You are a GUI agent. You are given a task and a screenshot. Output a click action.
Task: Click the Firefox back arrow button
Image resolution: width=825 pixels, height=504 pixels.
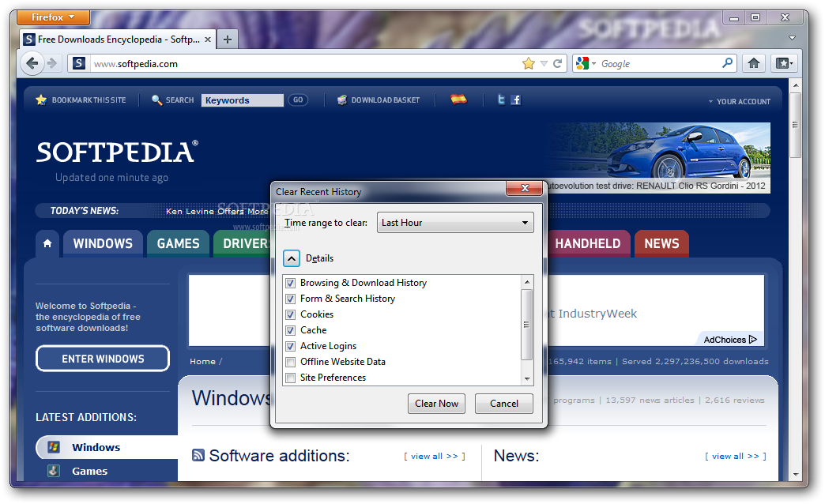pos(32,64)
